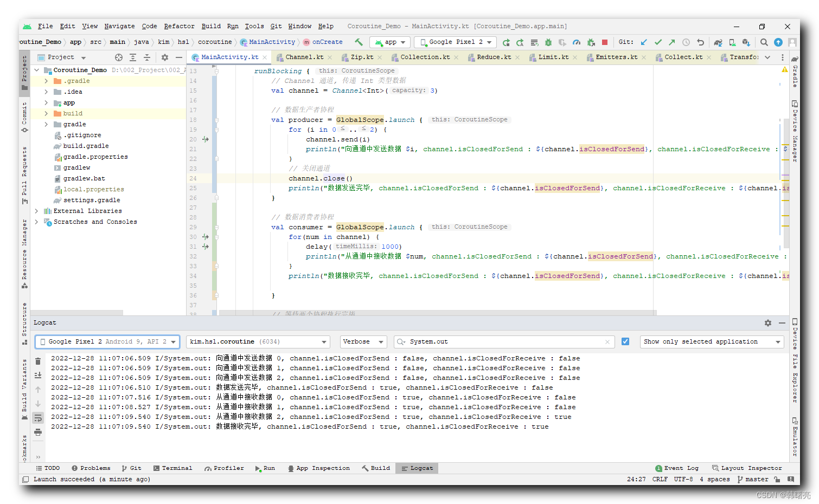Open the Tools menu
Image resolution: width=819 pixels, height=504 pixels.
[254, 26]
